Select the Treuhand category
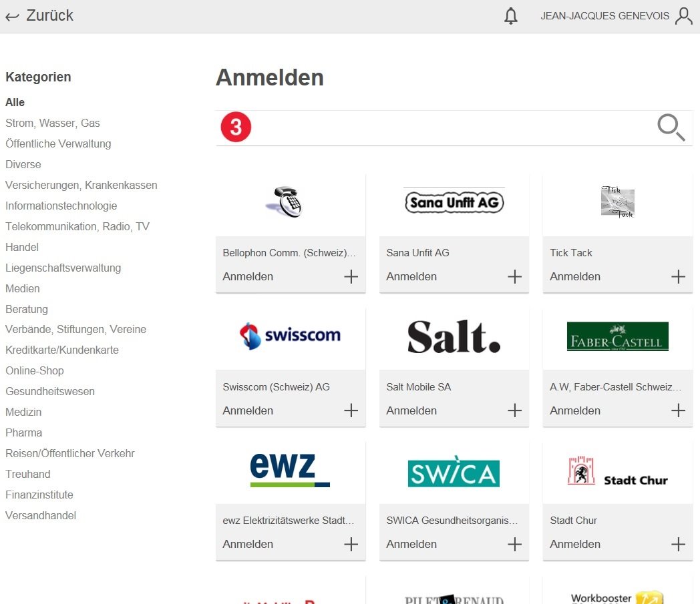This screenshot has width=700, height=604. point(28,474)
